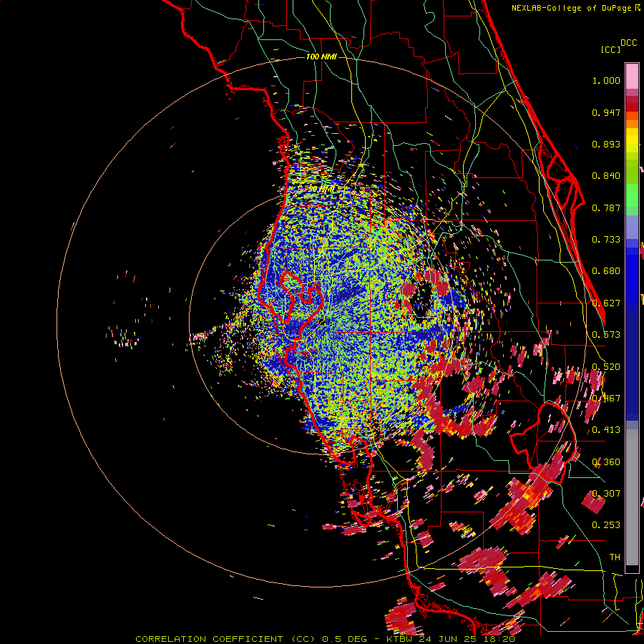Select the 0.947 scale value
Screen dimensions: 644x644
606,112
